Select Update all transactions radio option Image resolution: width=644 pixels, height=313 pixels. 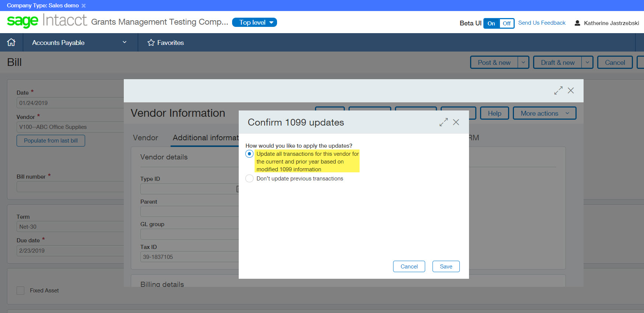249,154
